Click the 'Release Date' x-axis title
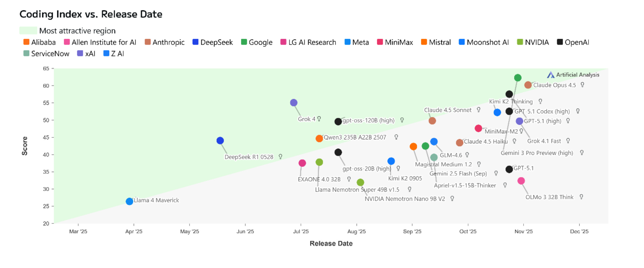This screenshot has width=644, height=268. click(x=331, y=244)
